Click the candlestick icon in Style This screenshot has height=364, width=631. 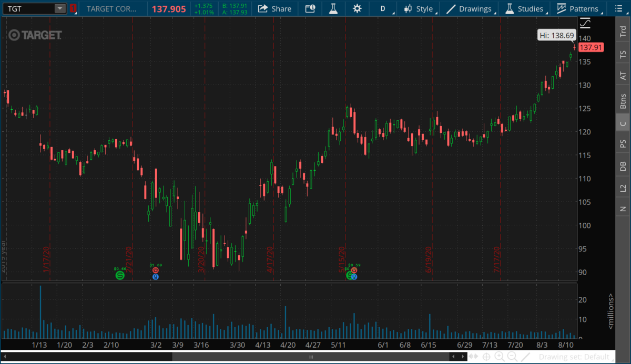408,8
